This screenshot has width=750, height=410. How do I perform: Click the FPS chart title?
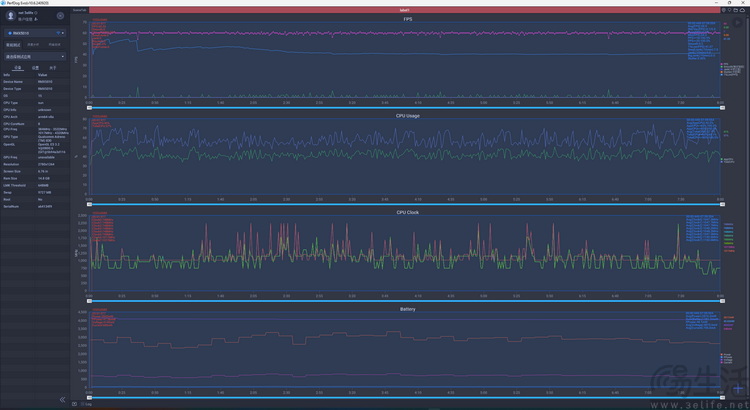click(408, 19)
